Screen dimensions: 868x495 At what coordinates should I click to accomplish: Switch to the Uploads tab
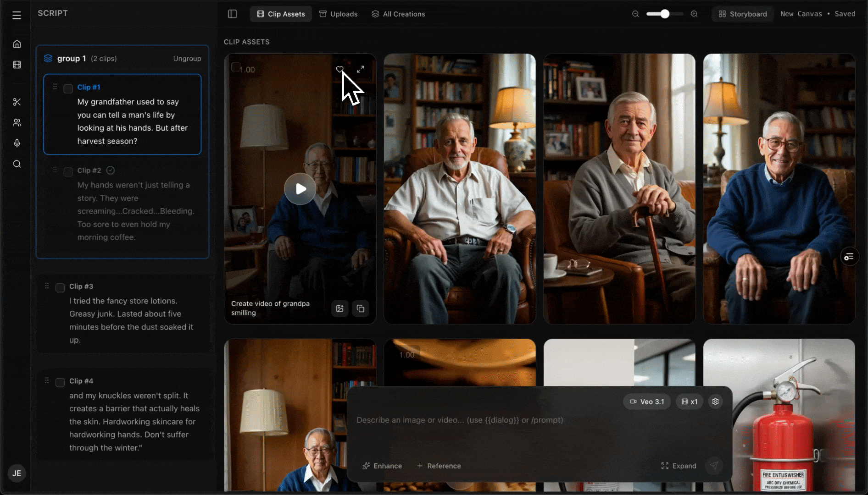pyautogui.click(x=338, y=14)
